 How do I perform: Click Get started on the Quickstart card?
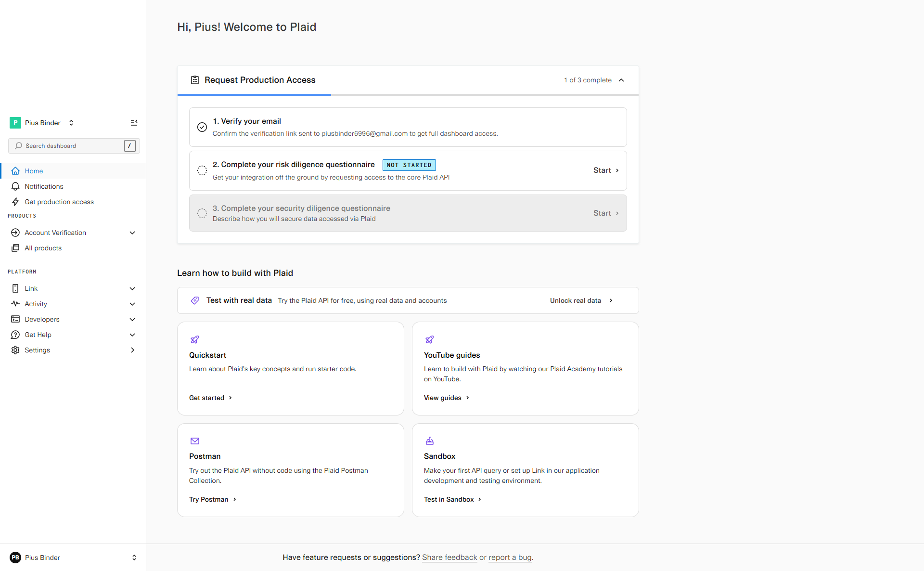[x=211, y=398]
